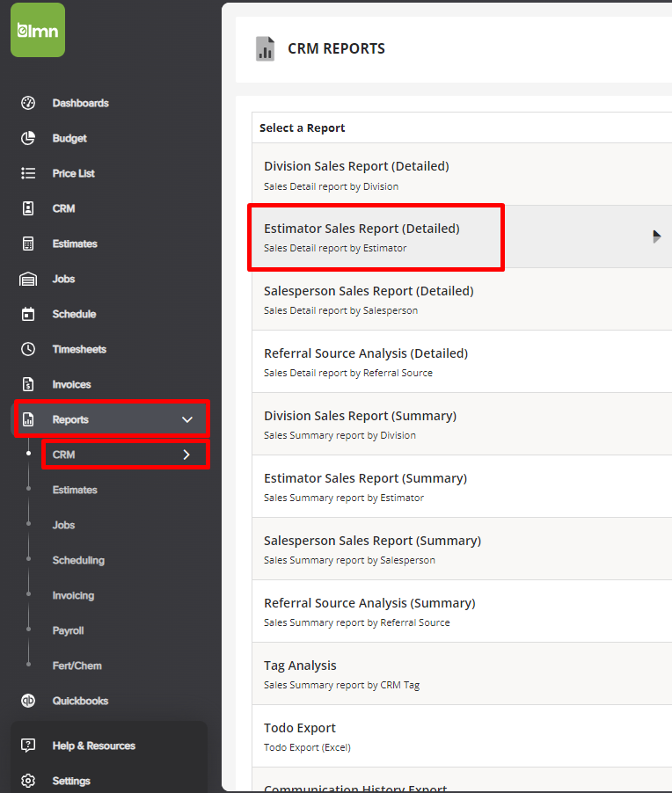Open Help & Resources menu item
The height and width of the screenshot is (793, 672).
click(93, 746)
